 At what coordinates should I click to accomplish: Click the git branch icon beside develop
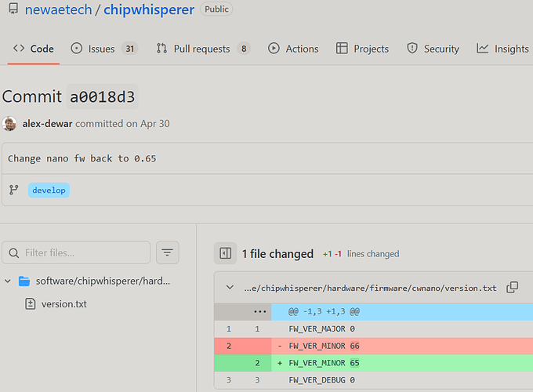click(x=13, y=190)
